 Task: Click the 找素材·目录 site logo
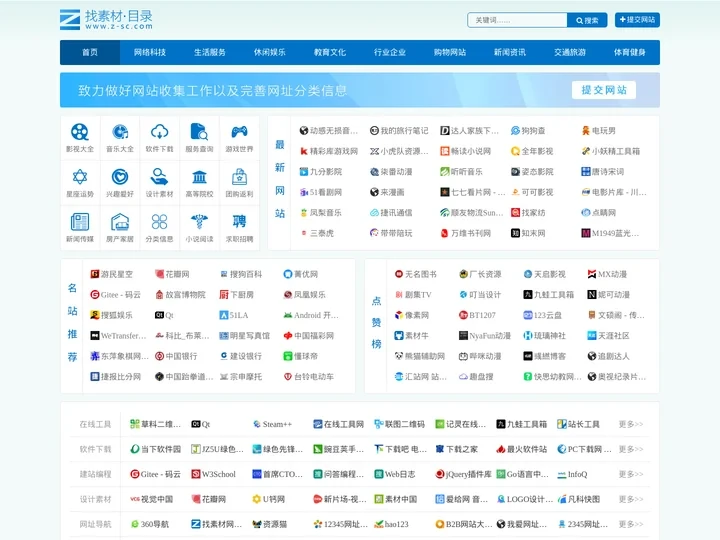click(106, 20)
